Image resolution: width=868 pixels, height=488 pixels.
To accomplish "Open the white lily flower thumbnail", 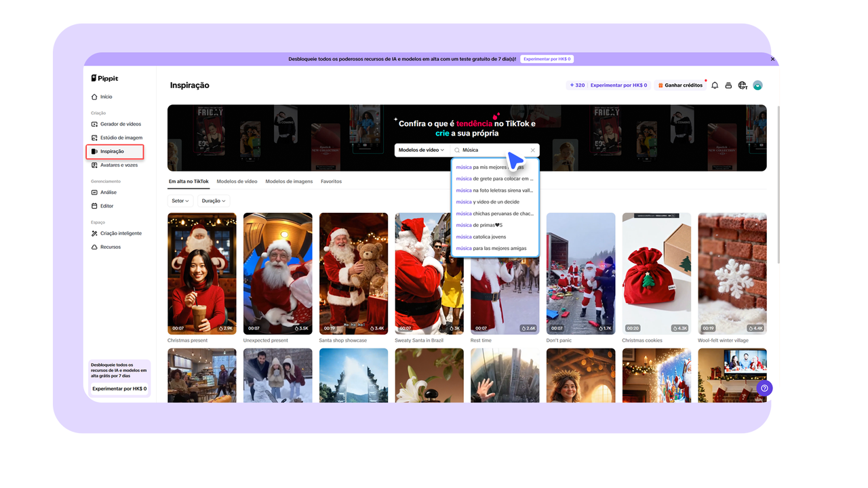I will click(x=429, y=375).
